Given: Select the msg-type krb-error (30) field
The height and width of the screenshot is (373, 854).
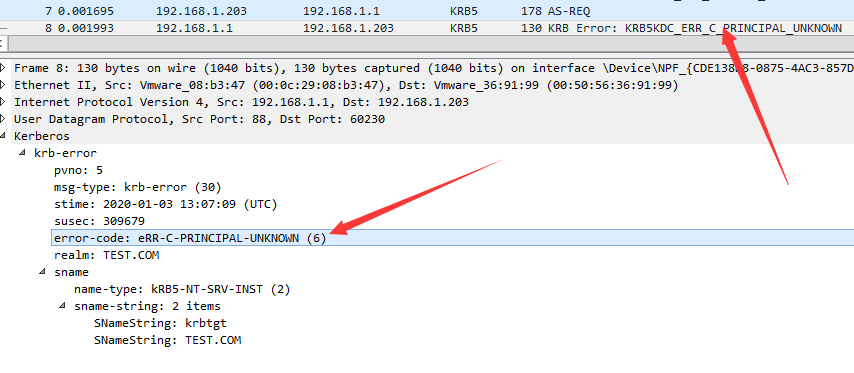Looking at the screenshot, I should coord(138,187).
